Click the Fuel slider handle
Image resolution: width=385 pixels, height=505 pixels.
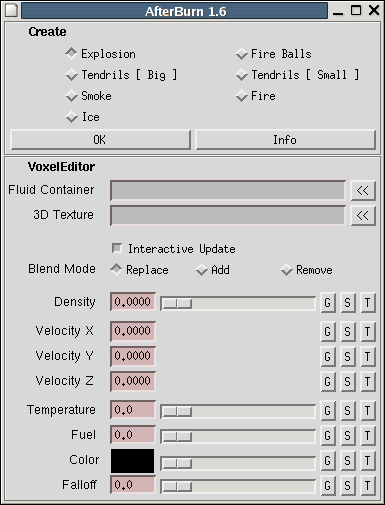[x=177, y=437]
